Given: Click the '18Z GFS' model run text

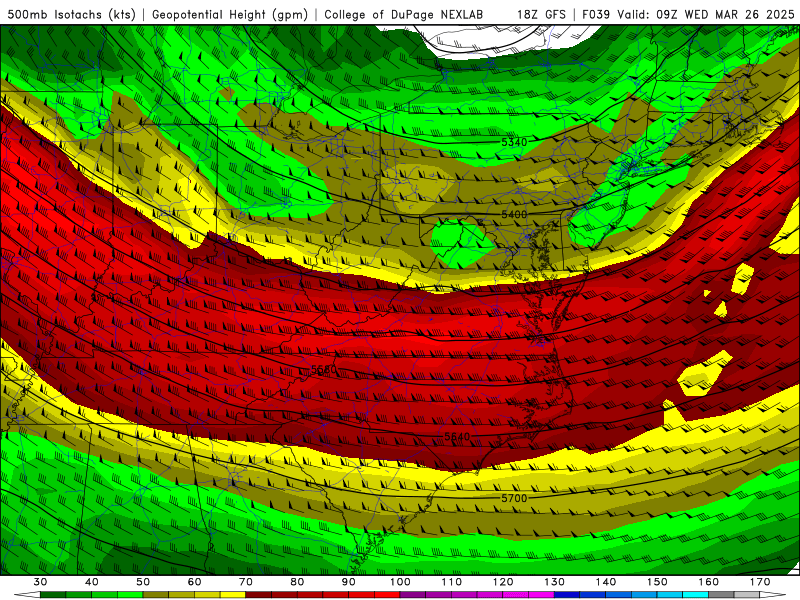Looking at the screenshot, I should (x=541, y=15).
